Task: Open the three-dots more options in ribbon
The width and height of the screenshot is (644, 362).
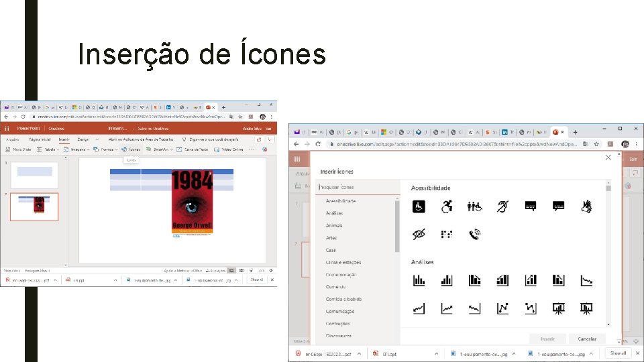Action: click(x=252, y=149)
